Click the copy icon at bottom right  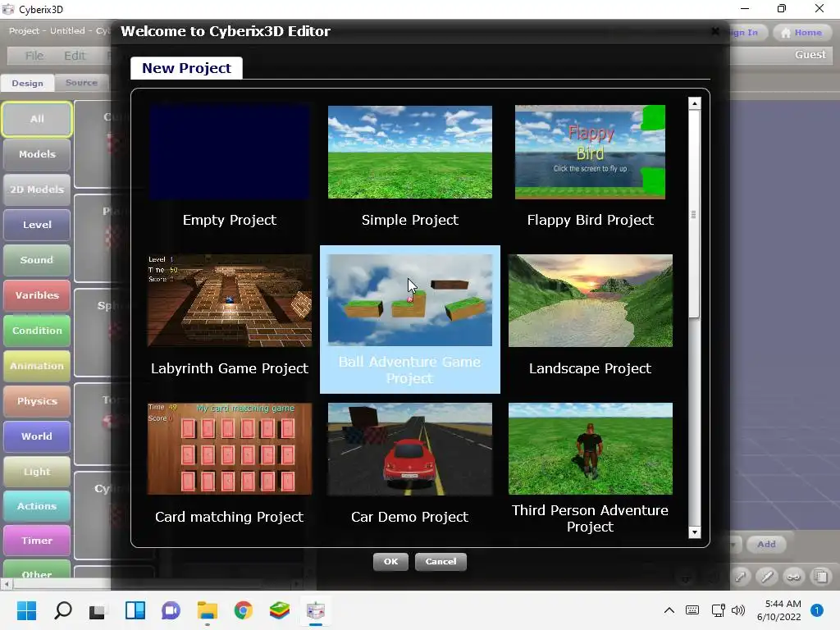pos(820,577)
